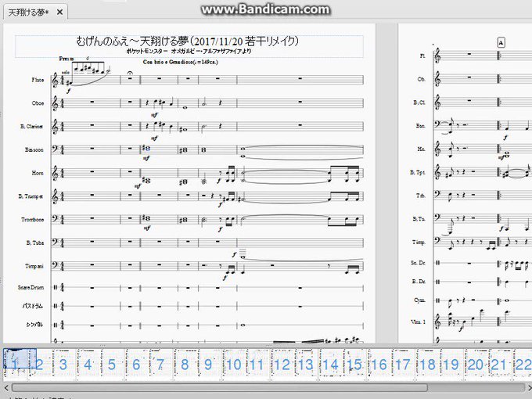This screenshot has width=532, height=399.
Task: Jump to page 3 in the navigator
Action: (x=63, y=364)
